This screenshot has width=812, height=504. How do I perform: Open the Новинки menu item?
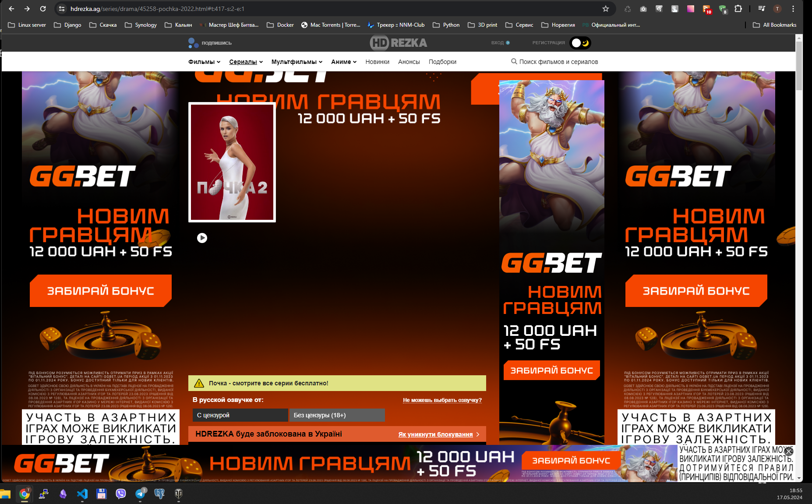[x=377, y=62]
